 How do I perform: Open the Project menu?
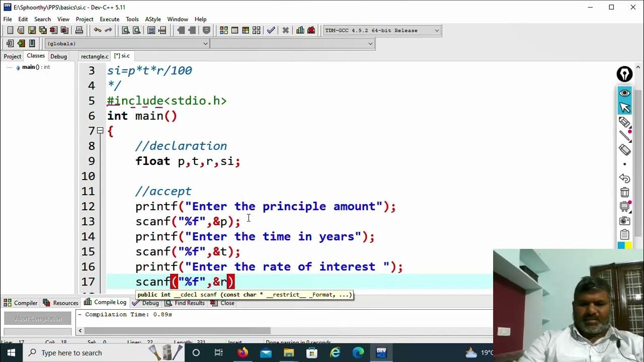click(x=85, y=19)
